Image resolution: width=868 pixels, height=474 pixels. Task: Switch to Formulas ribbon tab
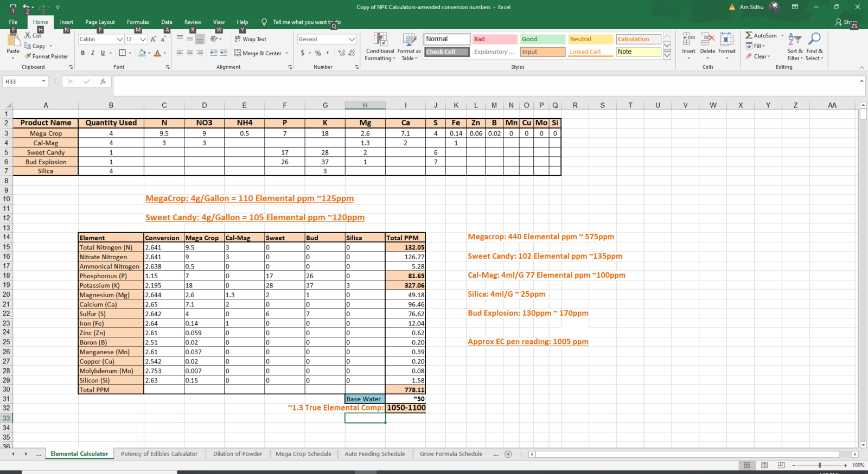138,22
